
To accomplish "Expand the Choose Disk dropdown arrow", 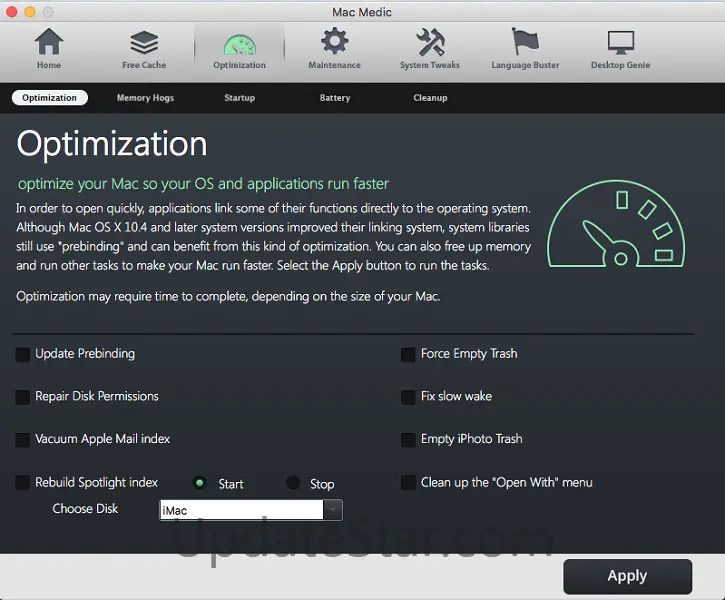I will click(333, 510).
